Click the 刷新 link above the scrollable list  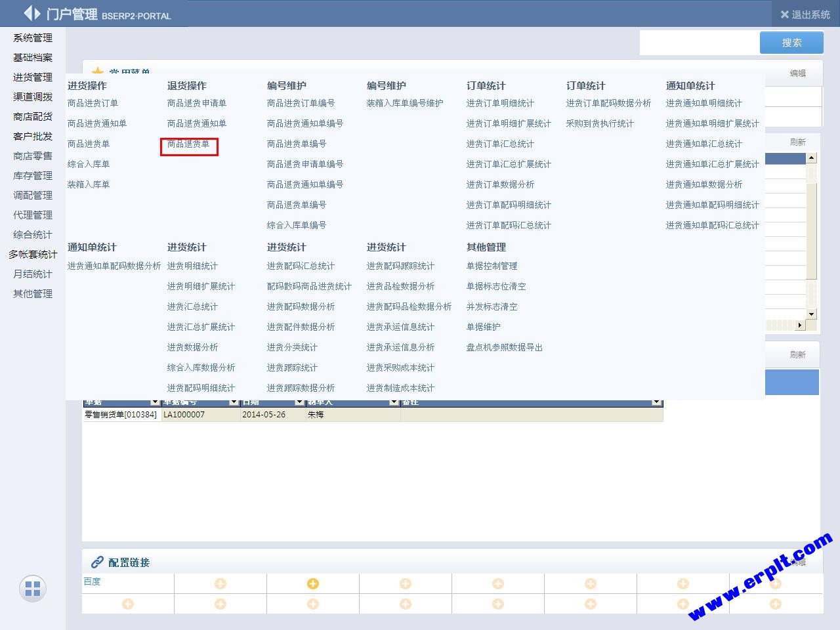click(x=798, y=142)
